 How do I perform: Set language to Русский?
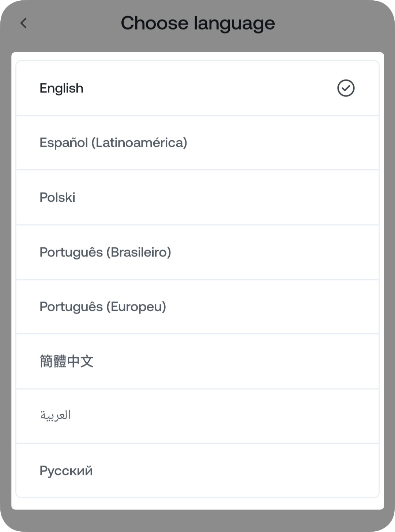point(66,471)
